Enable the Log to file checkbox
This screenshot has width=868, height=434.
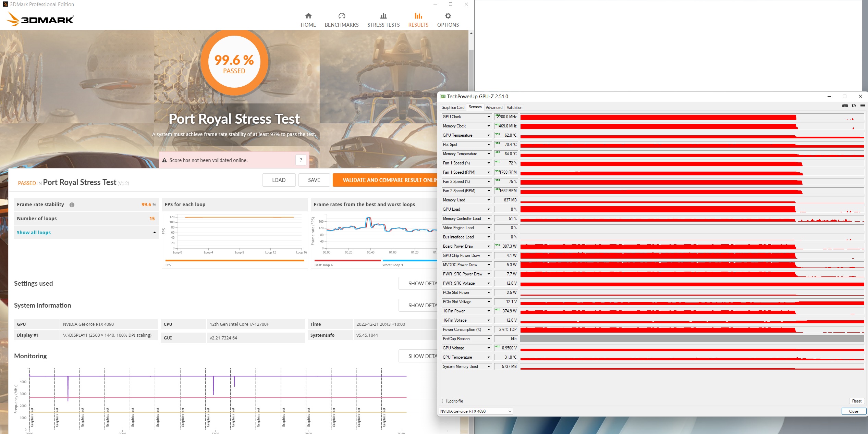444,401
